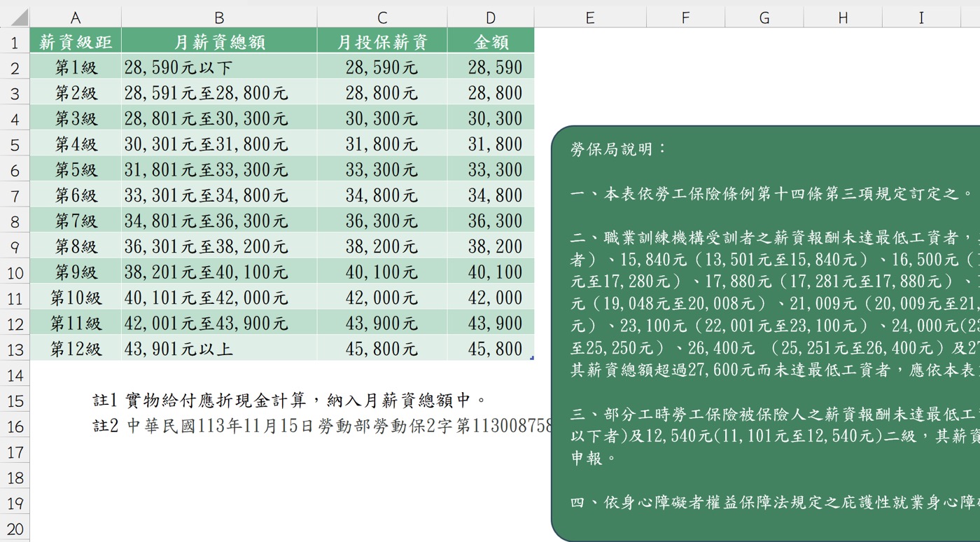
Task: Click 月投保薪資 cell 45,800元
Action: pyautogui.click(x=382, y=349)
